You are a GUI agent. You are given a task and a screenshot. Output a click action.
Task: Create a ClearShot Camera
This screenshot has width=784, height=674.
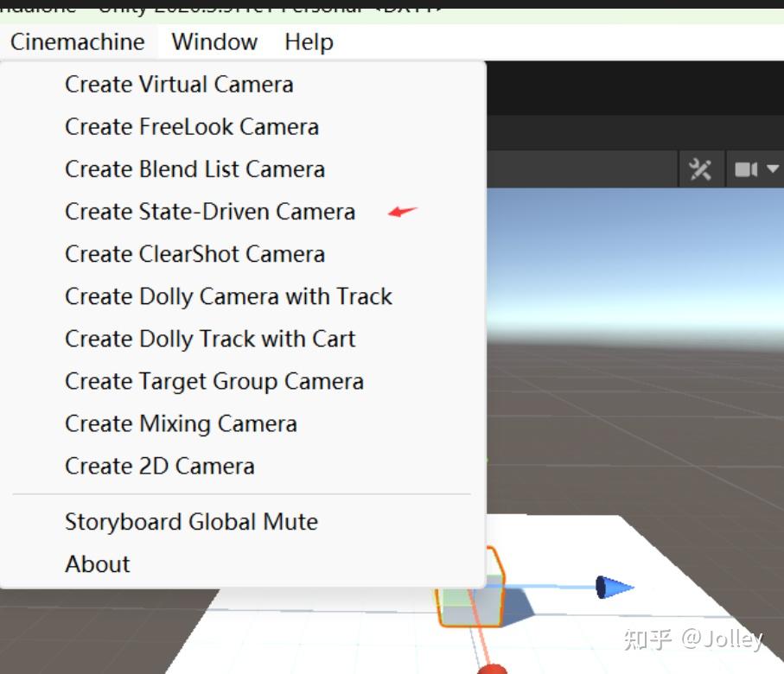click(194, 253)
